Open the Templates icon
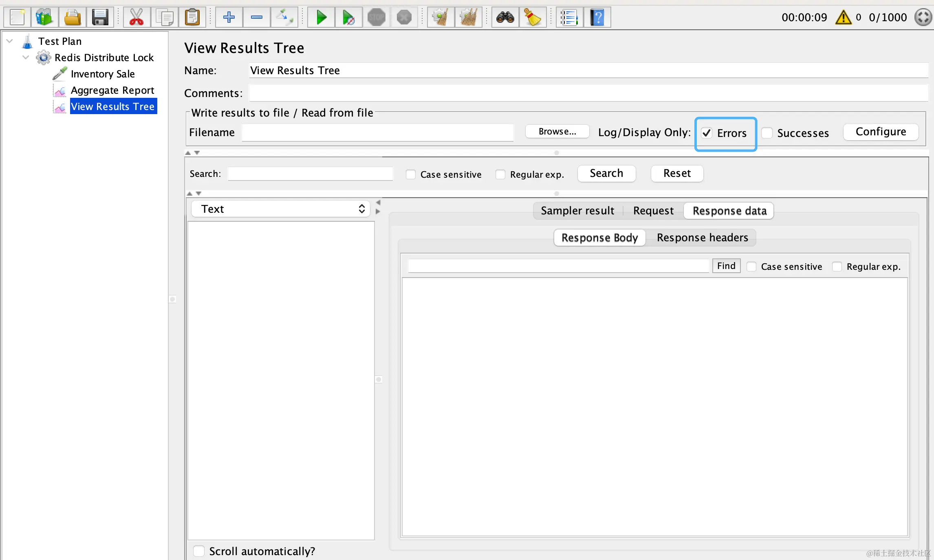The width and height of the screenshot is (934, 560). coord(44,18)
